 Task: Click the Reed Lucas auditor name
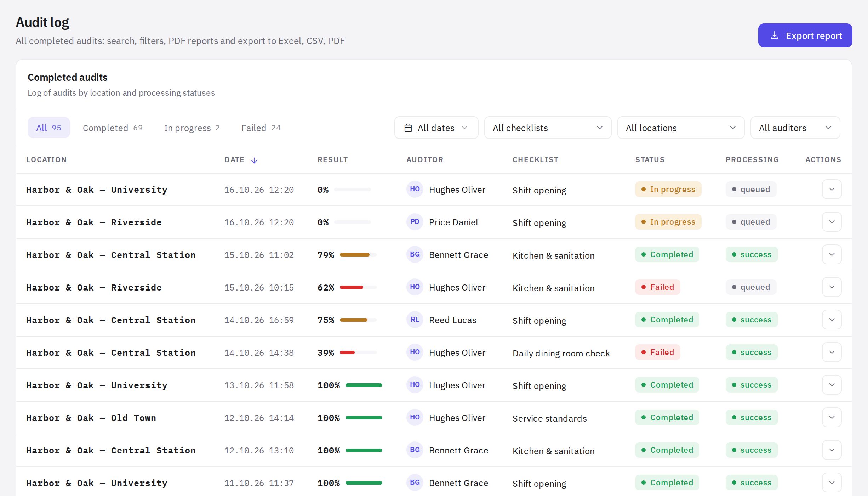pos(452,320)
